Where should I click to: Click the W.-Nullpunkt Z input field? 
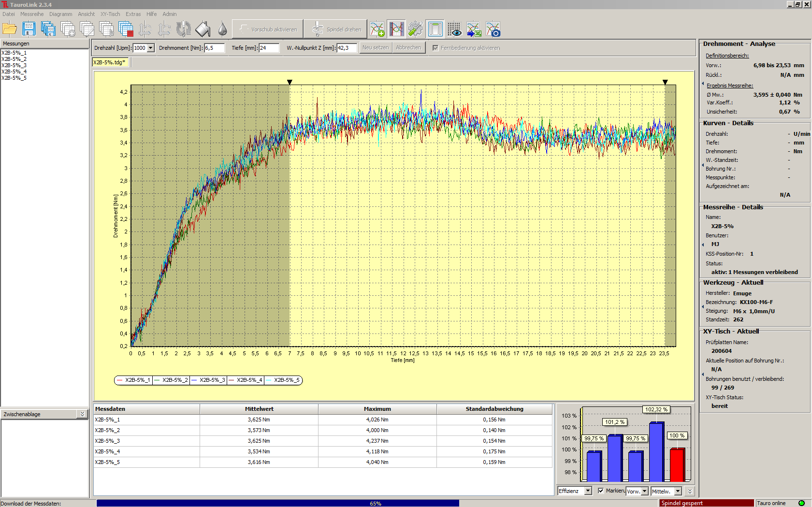347,48
